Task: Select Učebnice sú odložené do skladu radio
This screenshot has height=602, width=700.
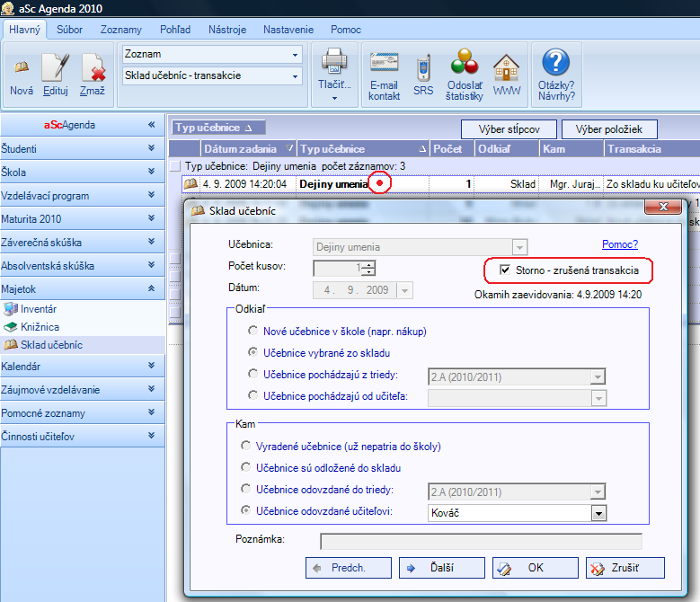Action: tap(245, 467)
